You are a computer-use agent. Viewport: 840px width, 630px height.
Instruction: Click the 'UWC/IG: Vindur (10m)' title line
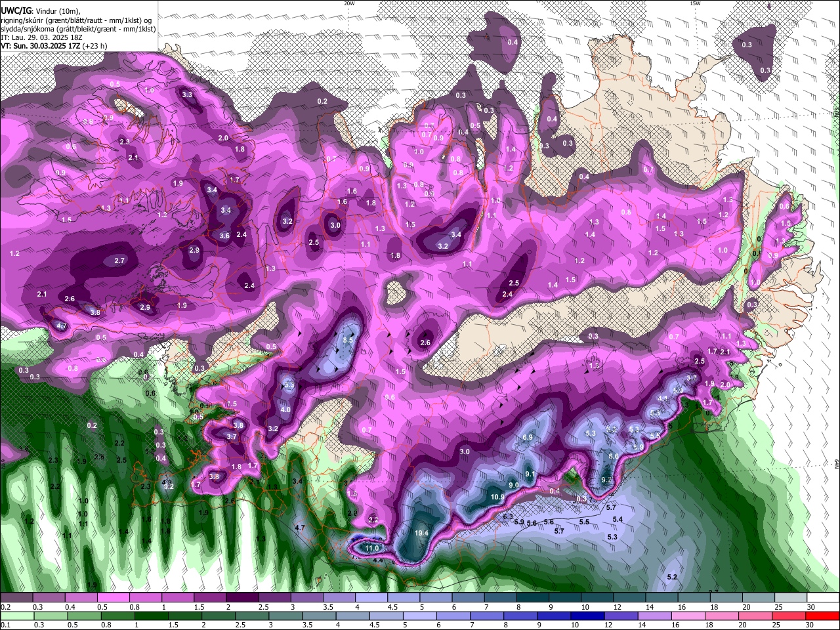pos(40,11)
